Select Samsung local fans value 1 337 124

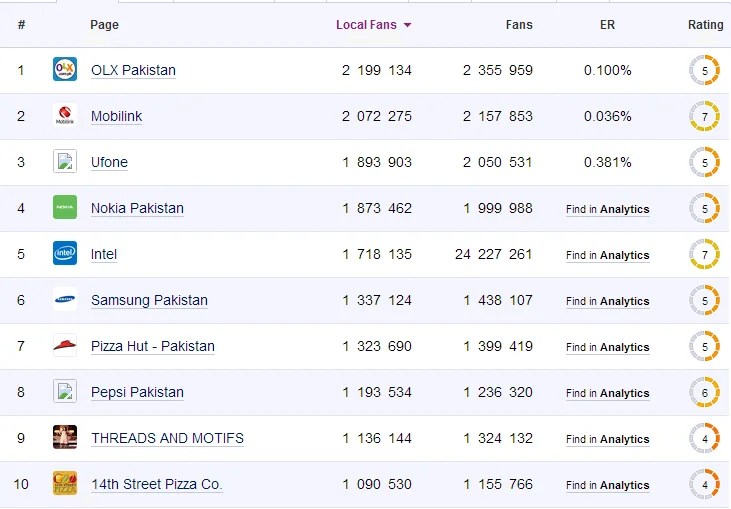(377, 301)
